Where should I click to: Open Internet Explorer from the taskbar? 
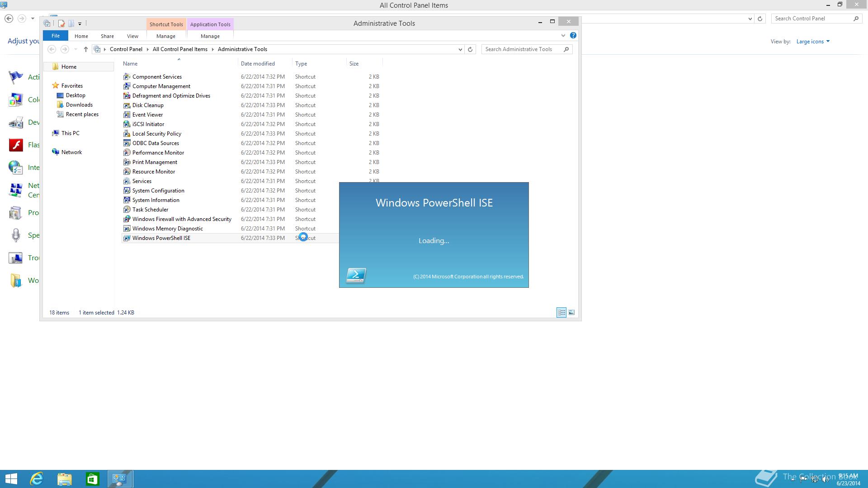[x=37, y=479]
